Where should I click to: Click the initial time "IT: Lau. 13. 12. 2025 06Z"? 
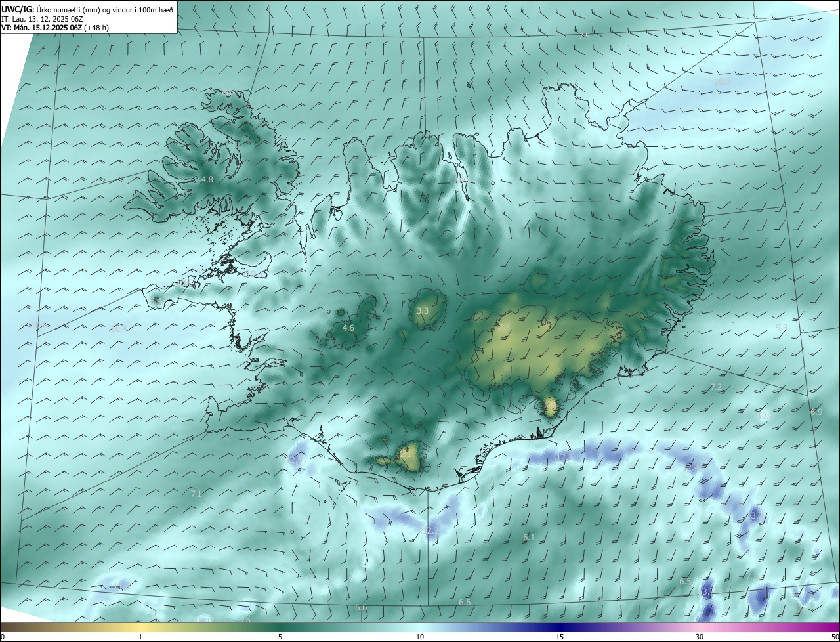point(42,19)
